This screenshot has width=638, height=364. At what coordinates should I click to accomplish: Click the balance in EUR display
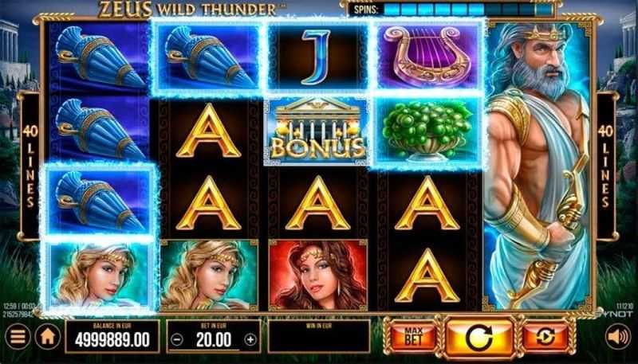[x=112, y=336]
